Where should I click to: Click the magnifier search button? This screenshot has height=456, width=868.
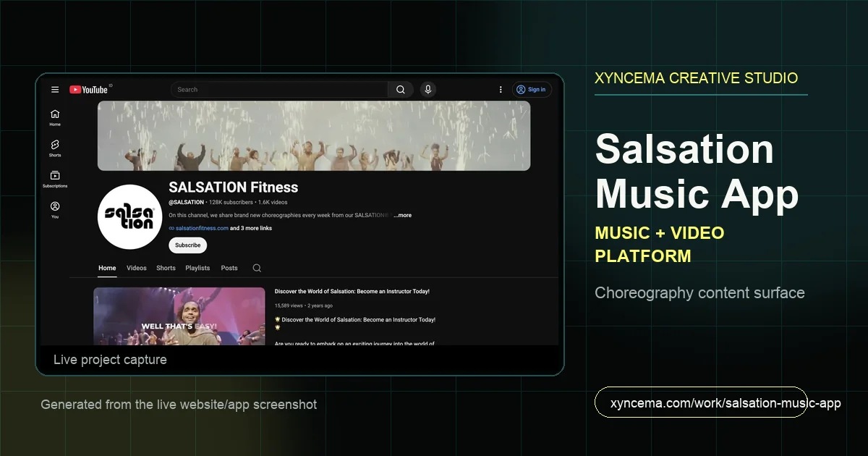click(x=401, y=90)
